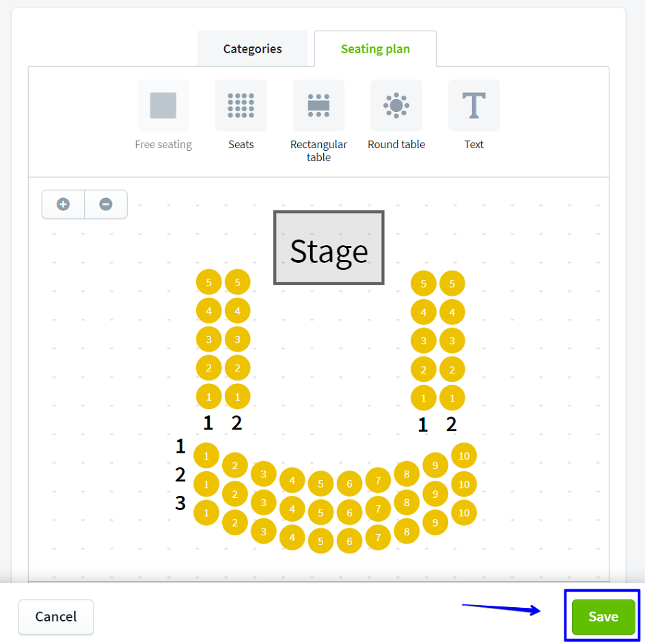
Task: Save the seating plan
Action: click(x=603, y=617)
